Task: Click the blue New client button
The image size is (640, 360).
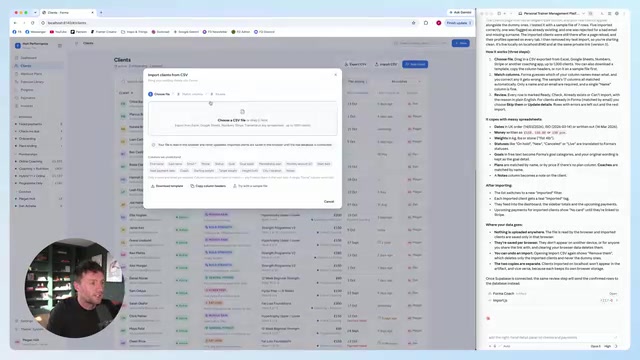Action: (415, 64)
